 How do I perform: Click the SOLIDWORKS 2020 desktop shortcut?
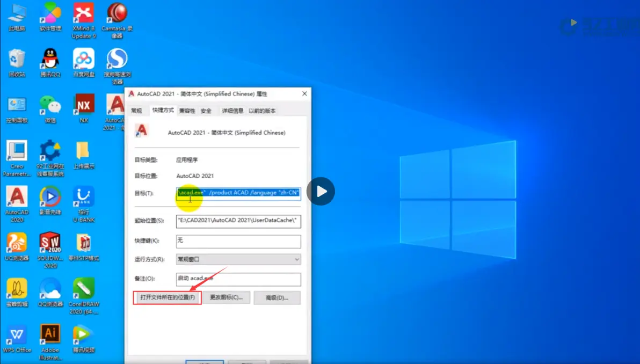coord(50,250)
